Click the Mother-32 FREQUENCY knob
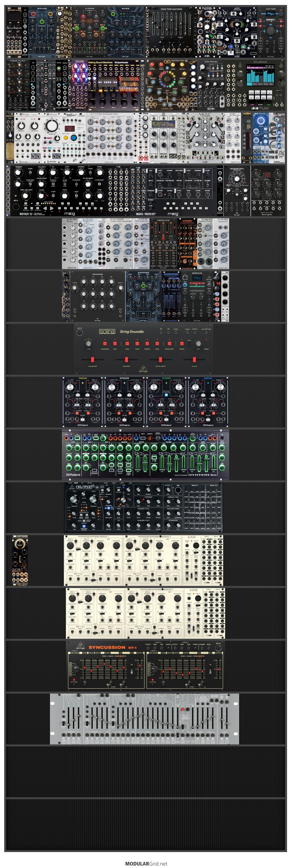Viewport: 293px width, 868px height. [x=19, y=173]
